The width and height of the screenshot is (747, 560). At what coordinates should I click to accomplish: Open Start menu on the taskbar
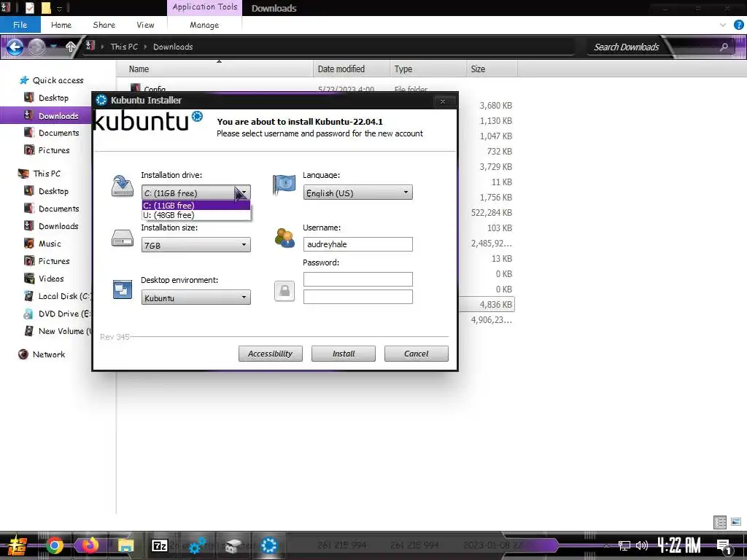click(x=18, y=545)
